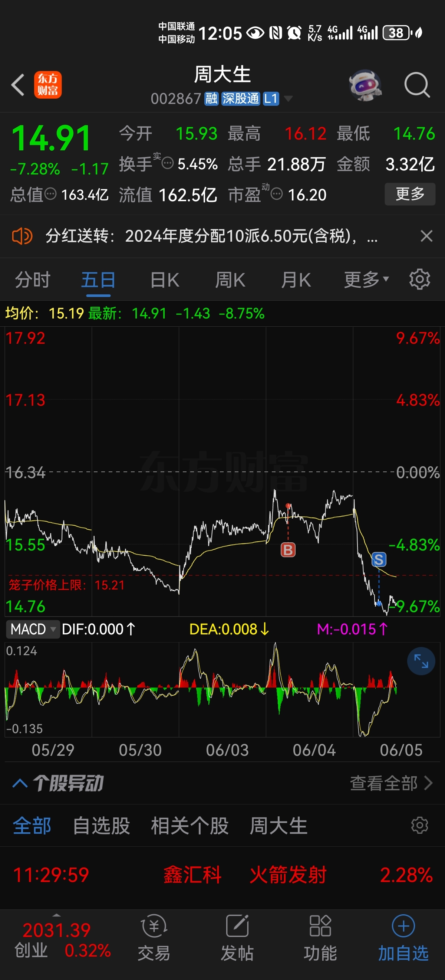Tap the M:-0.015 value
The height and width of the screenshot is (980, 445).
pyautogui.click(x=353, y=629)
